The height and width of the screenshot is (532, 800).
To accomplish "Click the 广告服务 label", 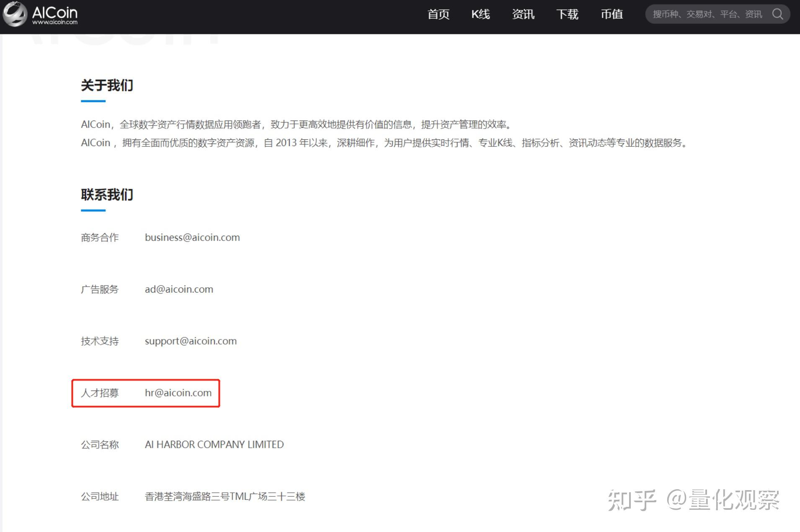I will [100, 289].
